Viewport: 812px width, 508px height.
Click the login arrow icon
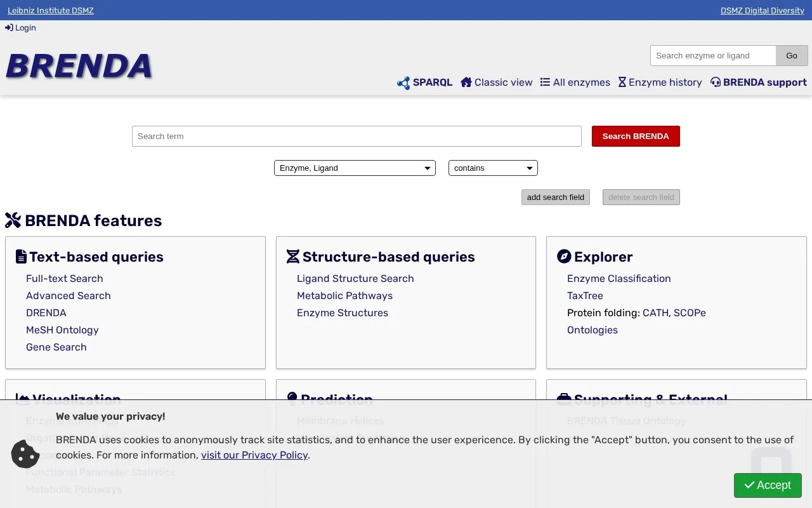[x=9, y=28]
